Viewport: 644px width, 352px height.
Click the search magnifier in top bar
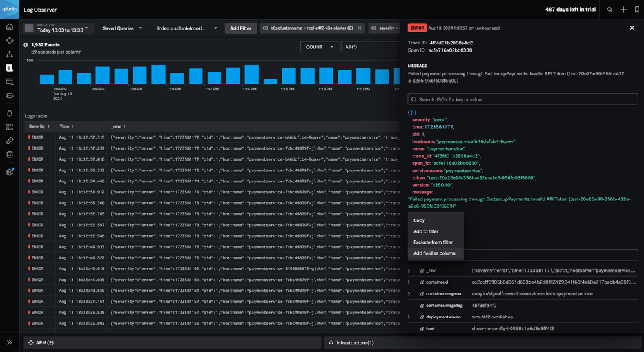610,10
